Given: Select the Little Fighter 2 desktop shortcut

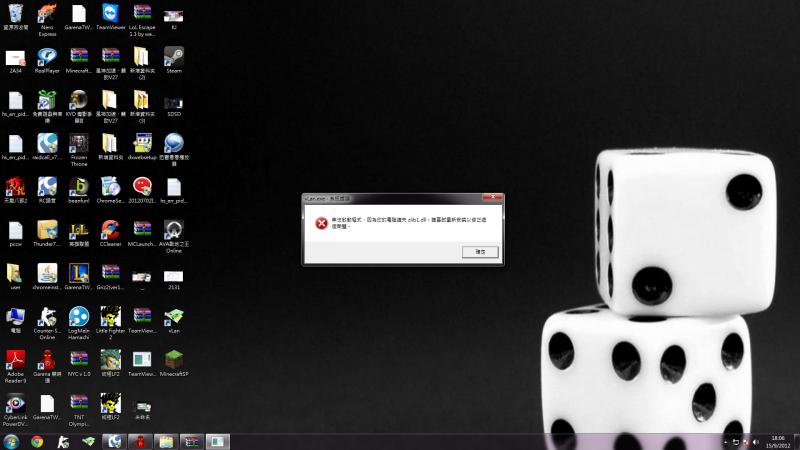Looking at the screenshot, I should (x=110, y=317).
